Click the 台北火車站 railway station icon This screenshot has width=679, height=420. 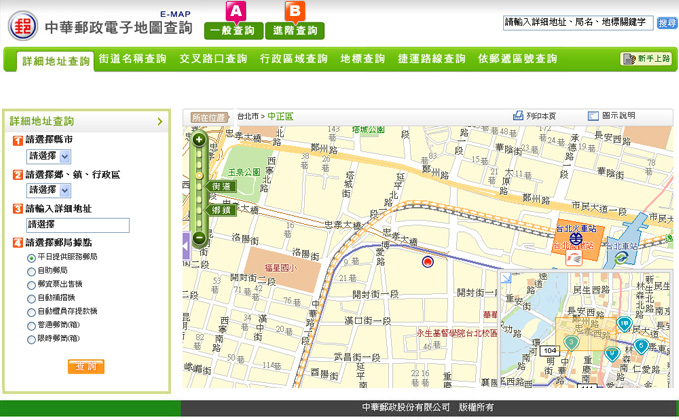coord(576,238)
